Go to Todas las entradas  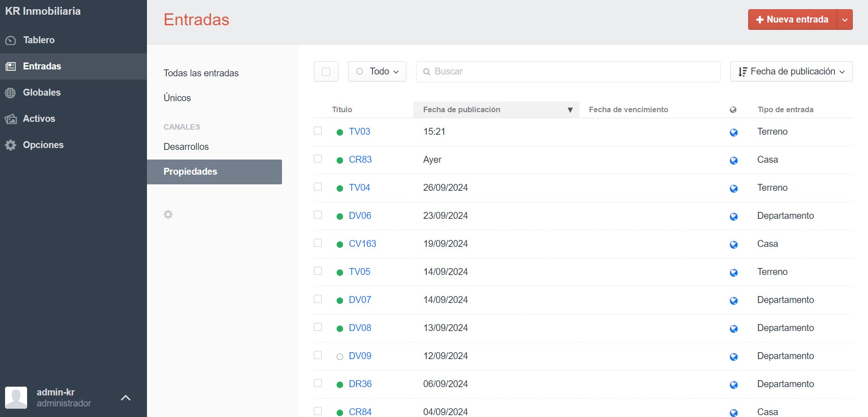(x=201, y=73)
